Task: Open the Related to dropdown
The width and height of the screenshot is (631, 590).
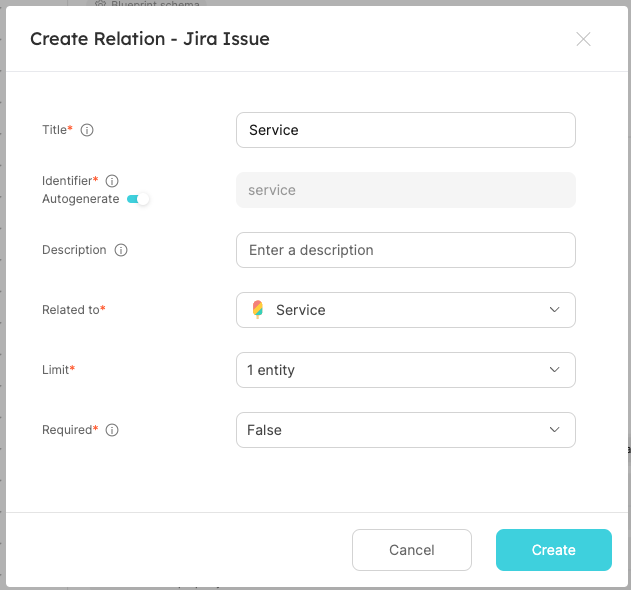Action: pos(406,310)
